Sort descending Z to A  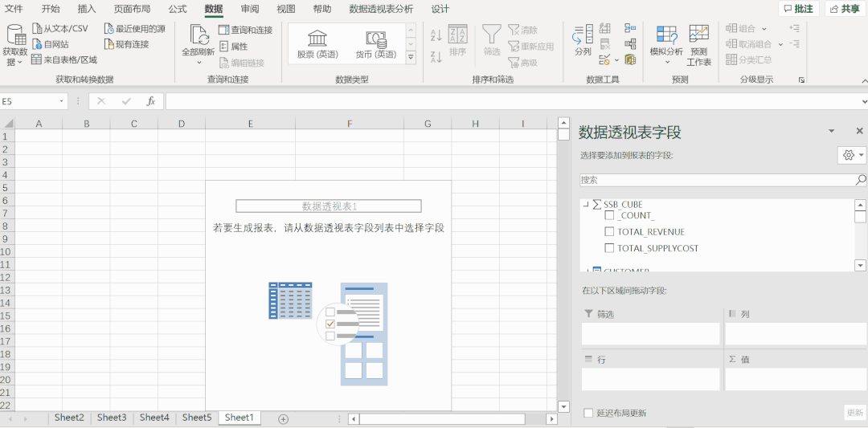click(436, 56)
